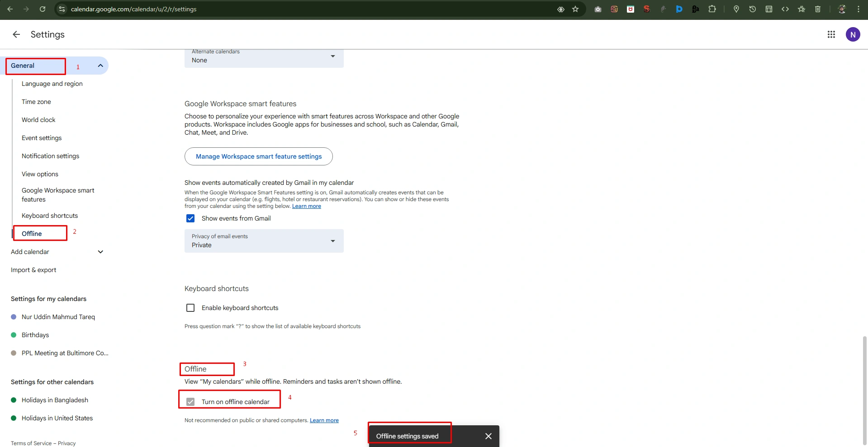Select Offline in sidebar
Image resolution: width=868 pixels, height=447 pixels.
32,234
